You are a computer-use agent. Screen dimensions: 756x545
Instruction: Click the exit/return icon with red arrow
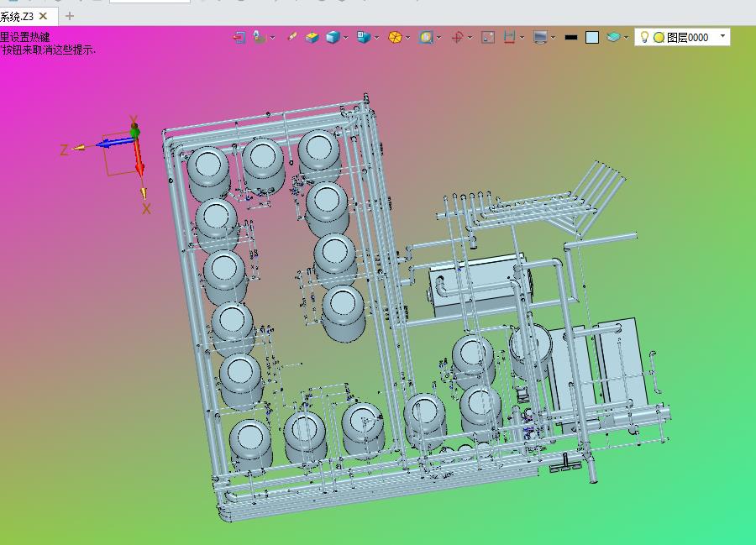click(x=239, y=37)
